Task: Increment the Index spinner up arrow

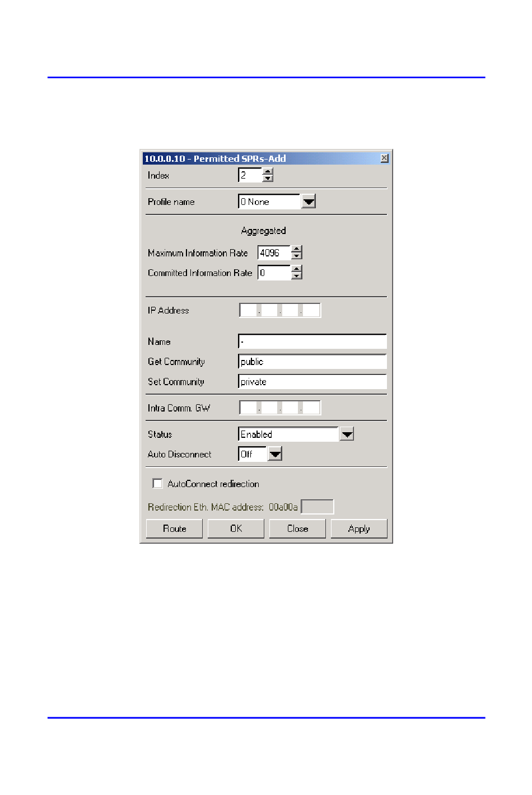Action: 268,172
